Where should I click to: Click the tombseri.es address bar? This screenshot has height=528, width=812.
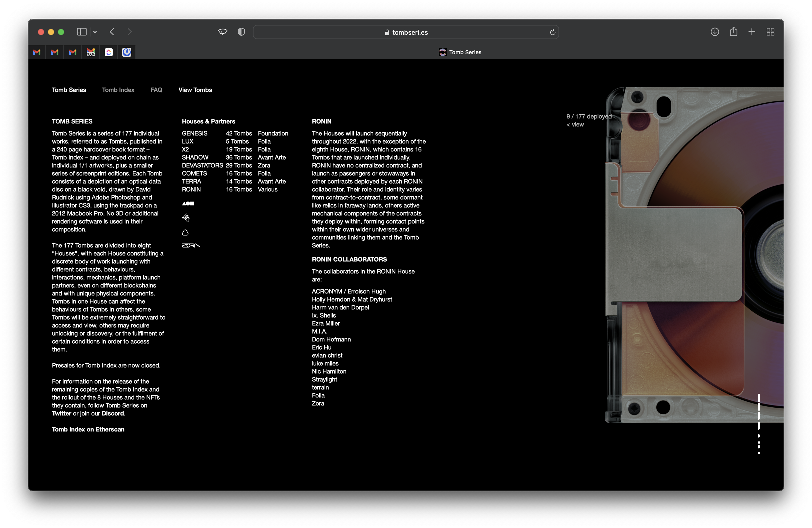point(406,32)
